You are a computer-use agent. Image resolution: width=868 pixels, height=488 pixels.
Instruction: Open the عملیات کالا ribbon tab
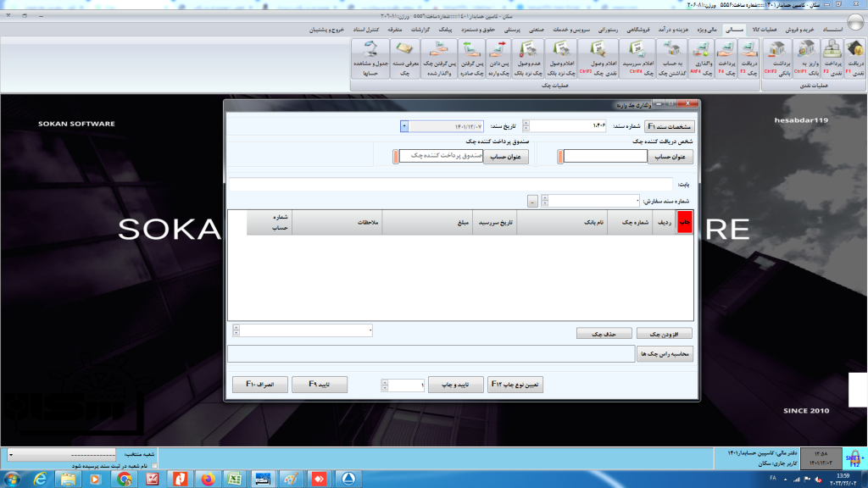[x=764, y=30]
